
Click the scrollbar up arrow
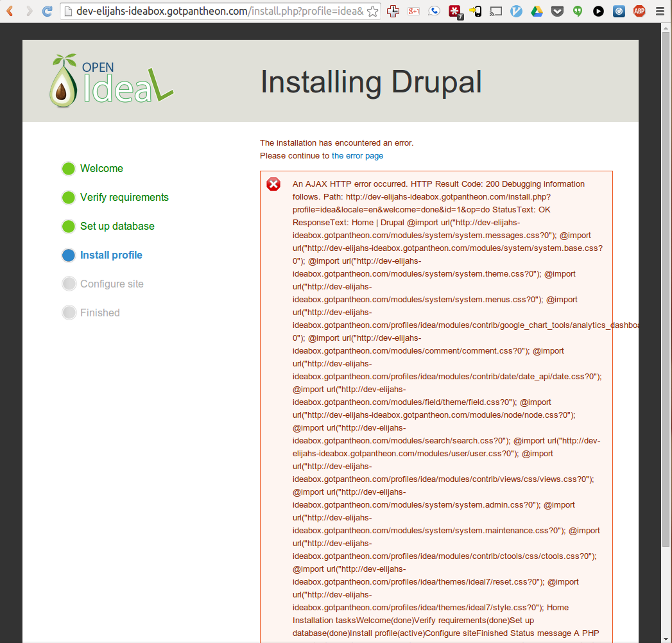[666, 28]
